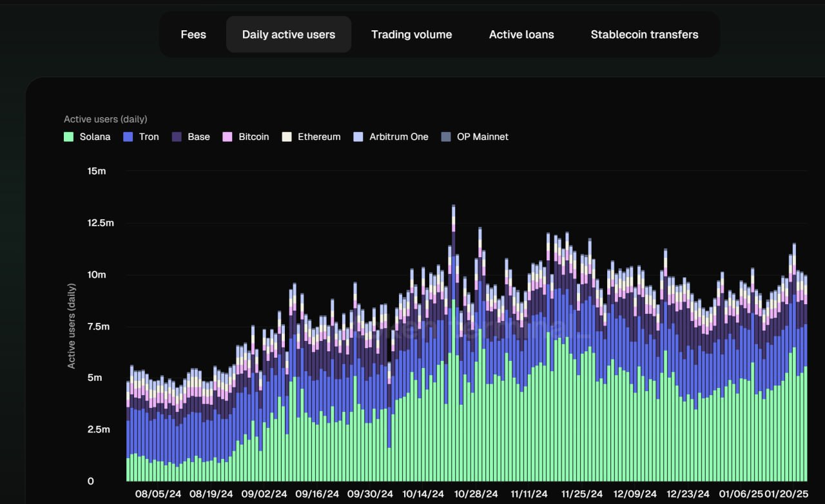Click the gray OP Mainnet legend swatch
The image size is (825, 504).
pos(446,137)
